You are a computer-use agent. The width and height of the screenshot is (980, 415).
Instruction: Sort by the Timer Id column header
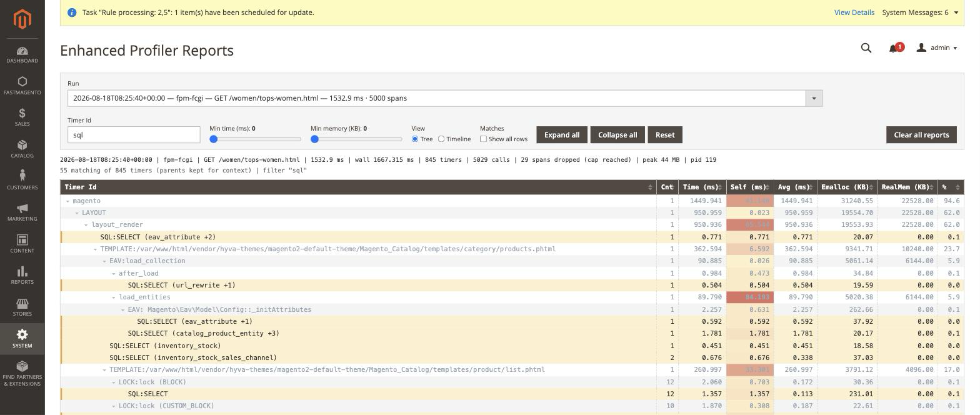click(358, 187)
